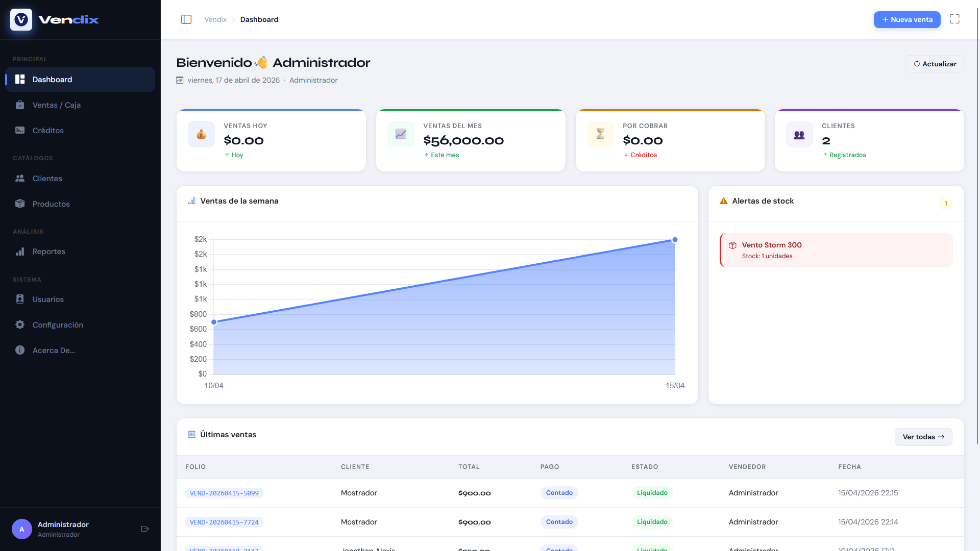Open sale folio VEND-20260415-5099
The height and width of the screenshot is (551, 980).
tap(224, 493)
